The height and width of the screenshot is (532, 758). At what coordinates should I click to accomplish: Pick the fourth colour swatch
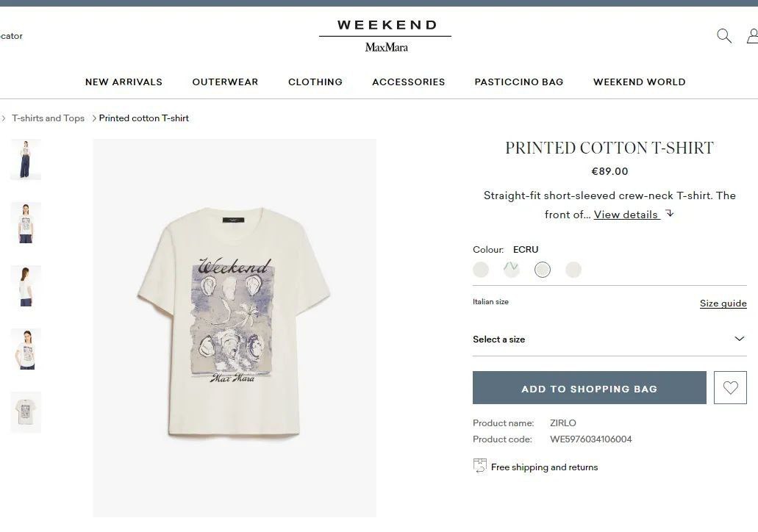pyautogui.click(x=573, y=270)
